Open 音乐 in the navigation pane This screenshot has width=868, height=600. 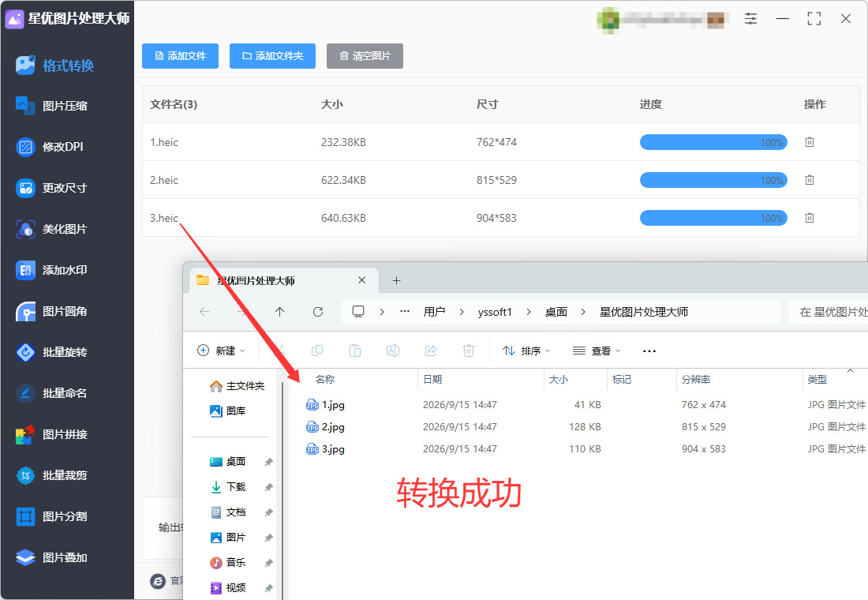pyautogui.click(x=227, y=563)
